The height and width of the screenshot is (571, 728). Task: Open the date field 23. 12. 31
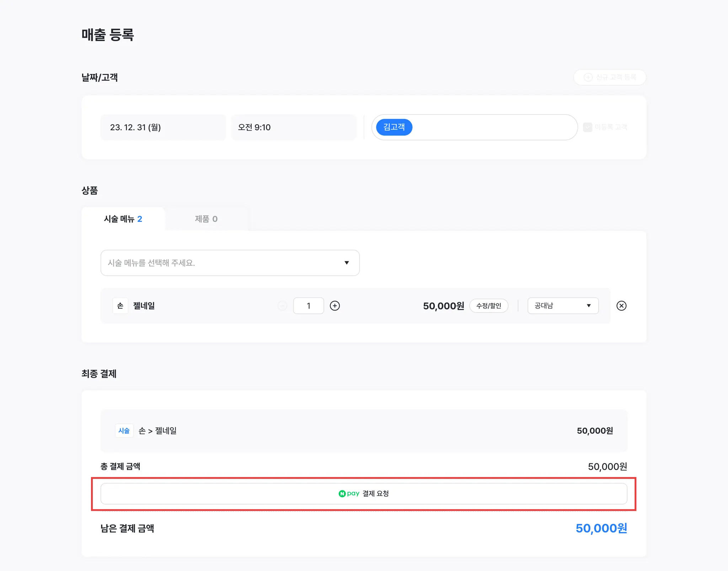163,127
